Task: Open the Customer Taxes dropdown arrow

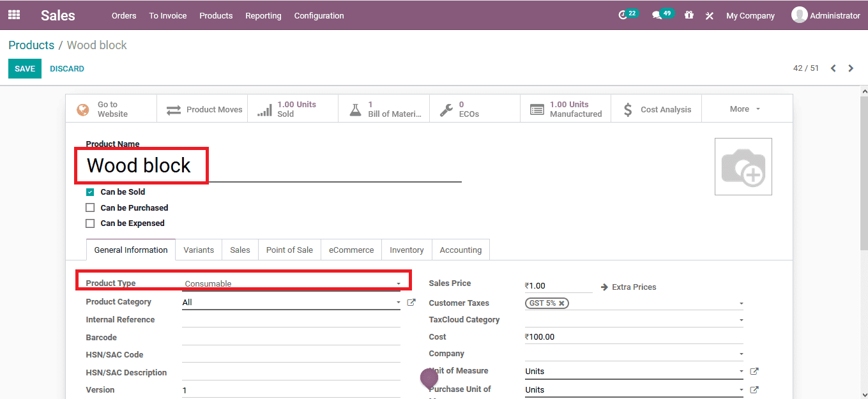Action: (x=741, y=304)
